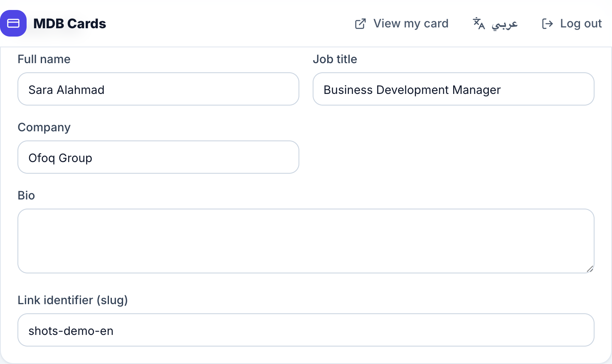Focus the Job title input field

tap(454, 89)
